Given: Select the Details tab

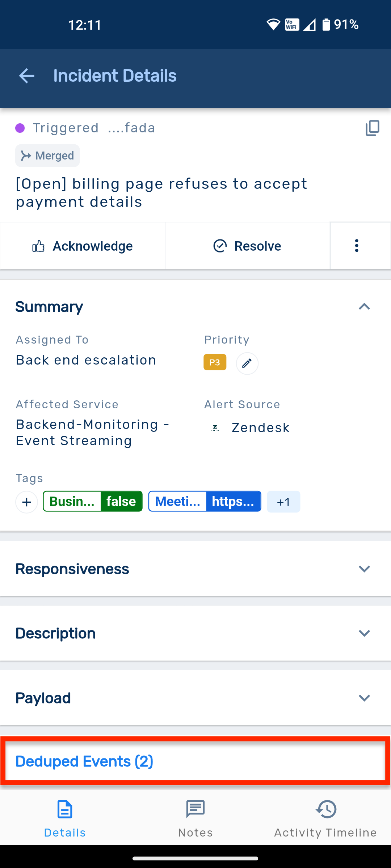Looking at the screenshot, I should coord(65,818).
